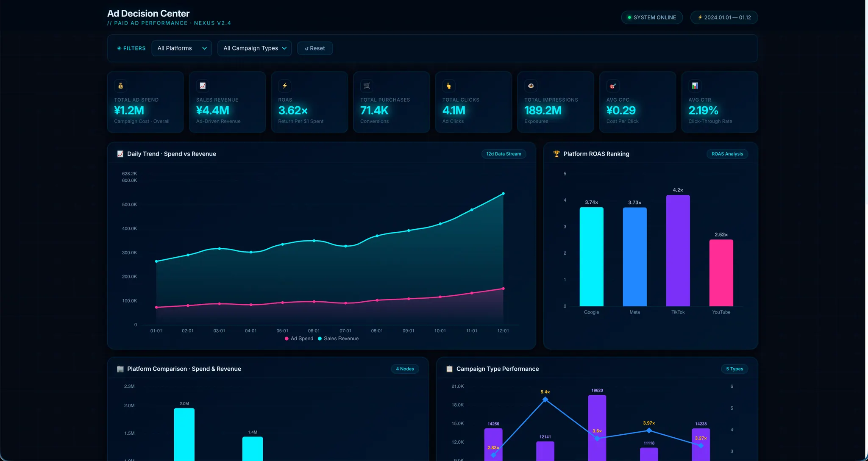Click the eye icon on Total Impressions card
The height and width of the screenshot is (461, 868).
(531, 86)
